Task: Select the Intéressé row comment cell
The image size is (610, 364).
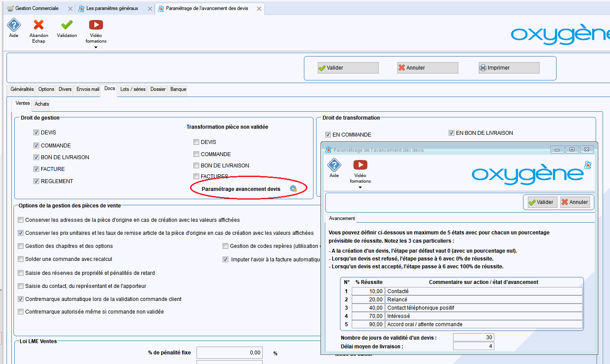Action: pyautogui.click(x=483, y=316)
